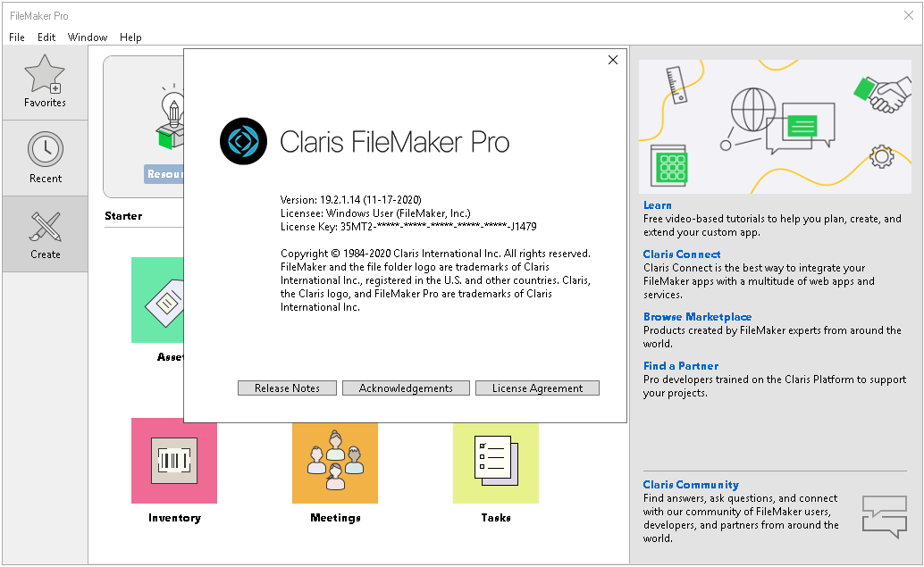This screenshot has width=924, height=567.
Task: Open the File menu
Action: coord(16,38)
